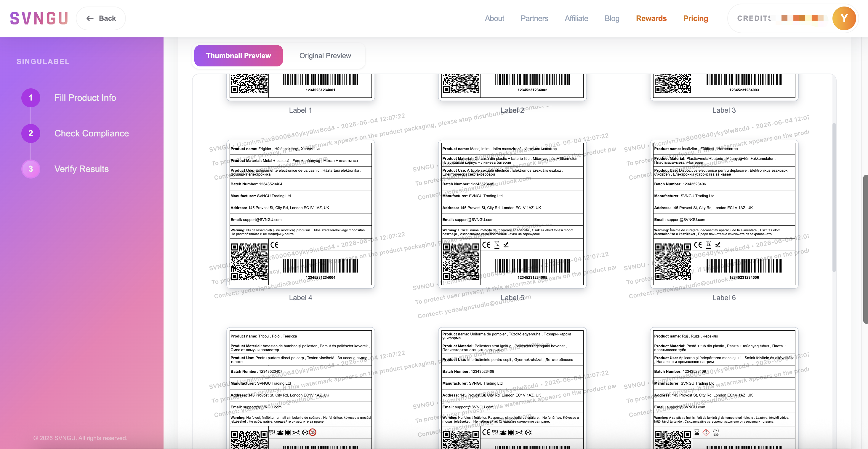Viewport: 868px width, 449px height.
Task: Click "Batch Number: 12343523404" row
Action: click(301, 184)
